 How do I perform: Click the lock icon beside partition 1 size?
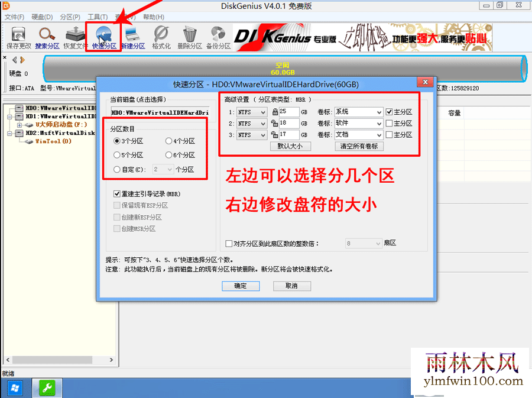coord(275,112)
